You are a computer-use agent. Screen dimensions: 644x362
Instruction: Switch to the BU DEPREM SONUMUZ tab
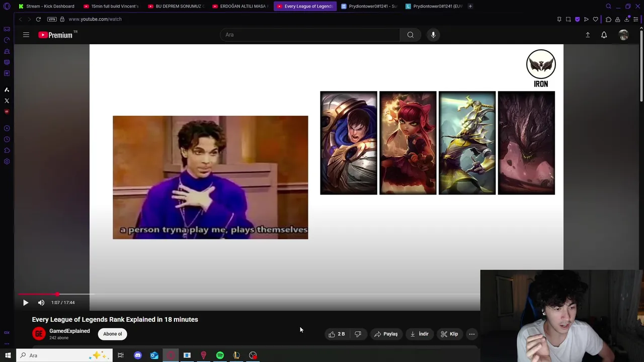[x=175, y=6]
